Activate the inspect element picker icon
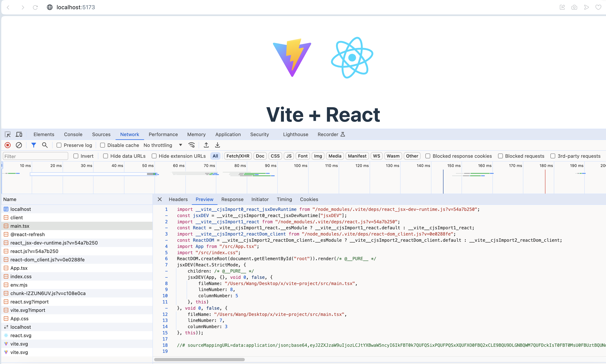The image size is (606, 364). click(8, 134)
